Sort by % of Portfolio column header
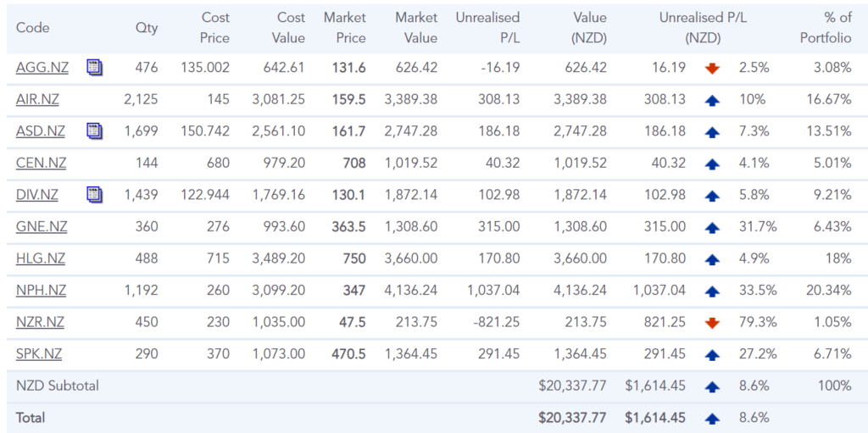 (826, 27)
